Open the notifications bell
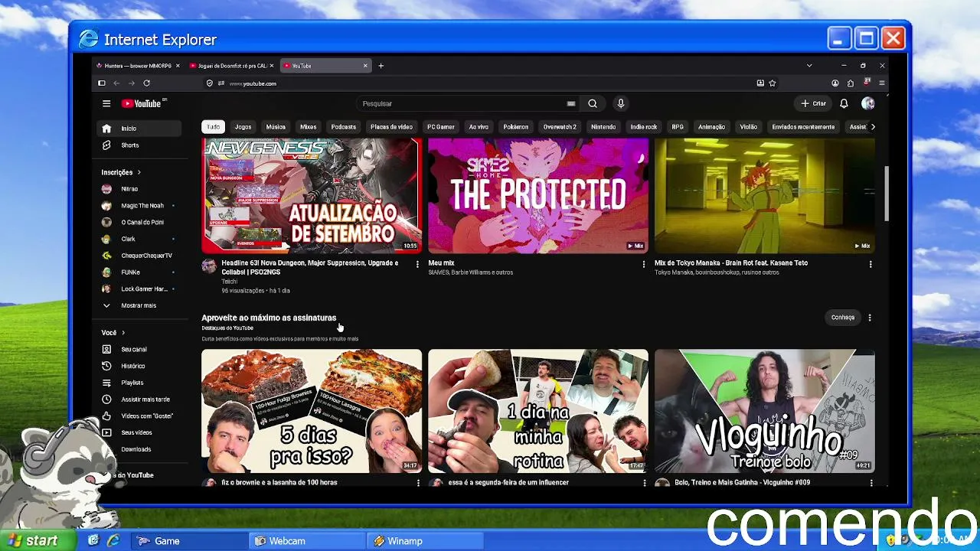The image size is (980, 551). pyautogui.click(x=844, y=103)
